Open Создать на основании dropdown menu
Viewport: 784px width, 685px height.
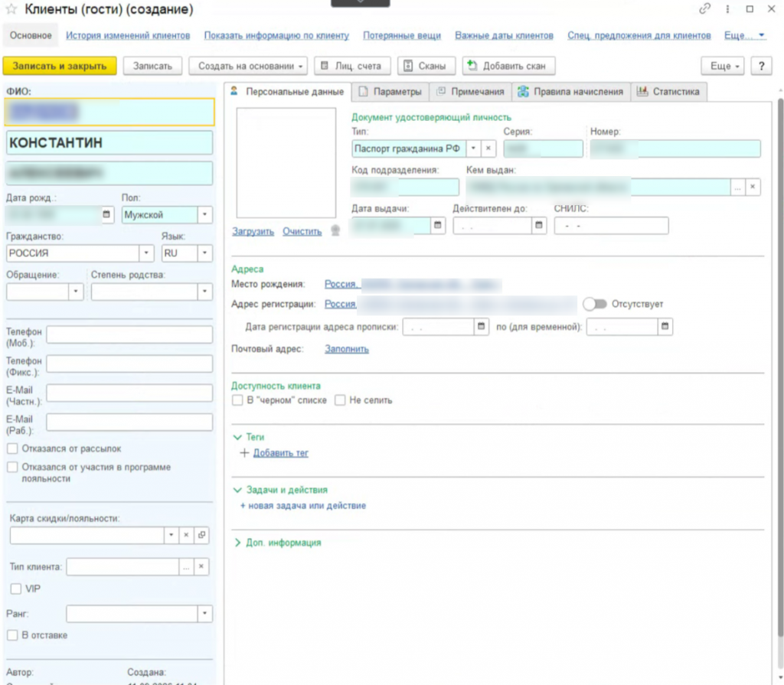[248, 66]
